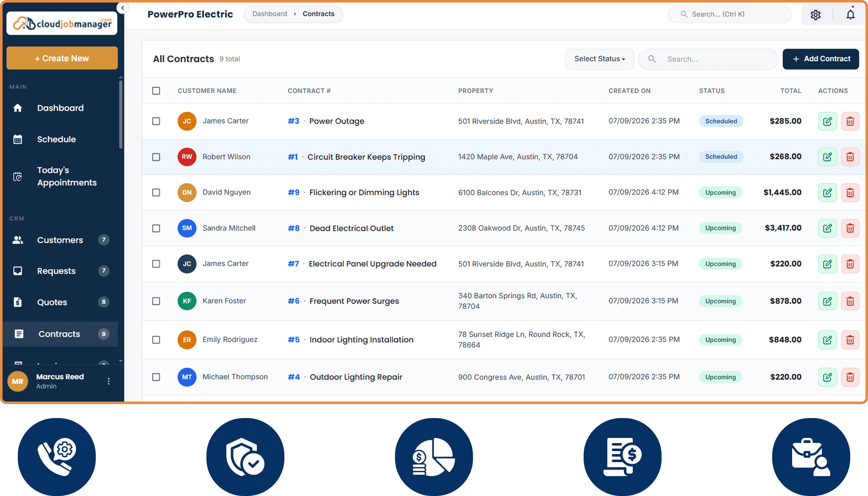Edit the Frequent Power Surges contract
The width and height of the screenshot is (868, 496).
(827, 301)
